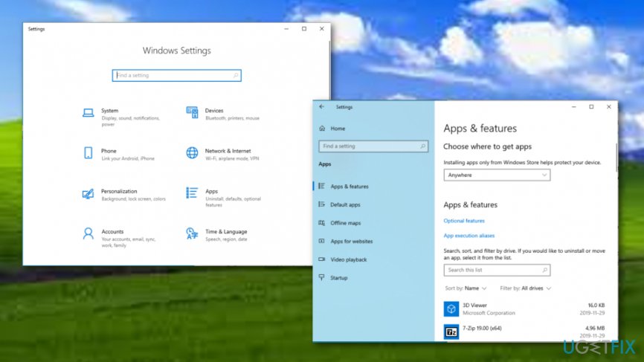Click the 7-Zip app icon
644x362 pixels.
click(x=451, y=332)
